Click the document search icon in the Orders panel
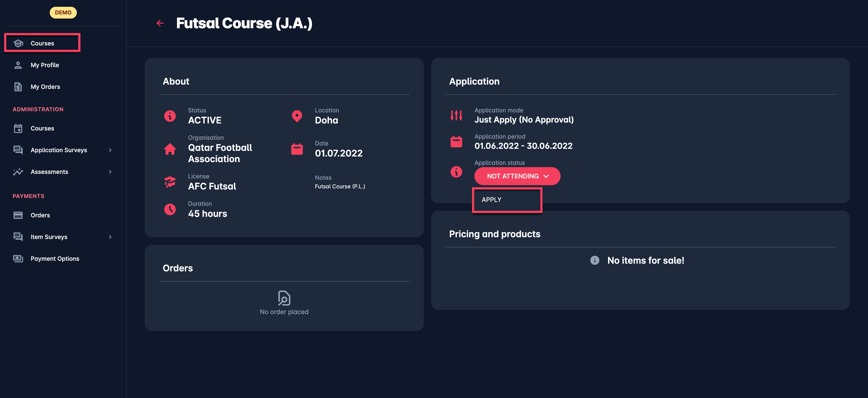Screen dimensions: 868x398 coord(284,298)
